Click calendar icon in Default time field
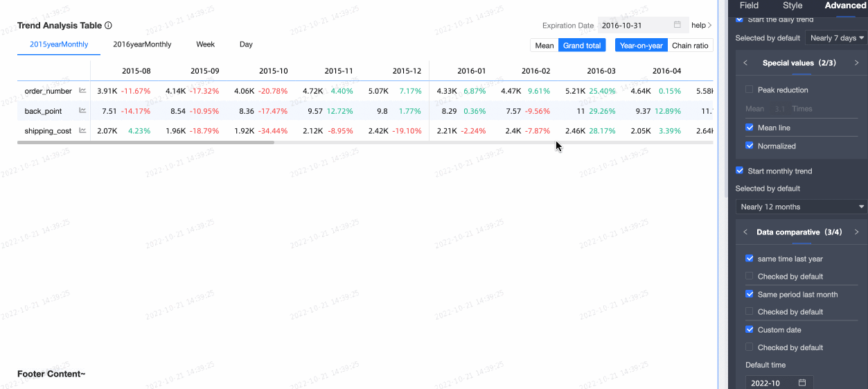The width and height of the screenshot is (868, 389). click(802, 383)
